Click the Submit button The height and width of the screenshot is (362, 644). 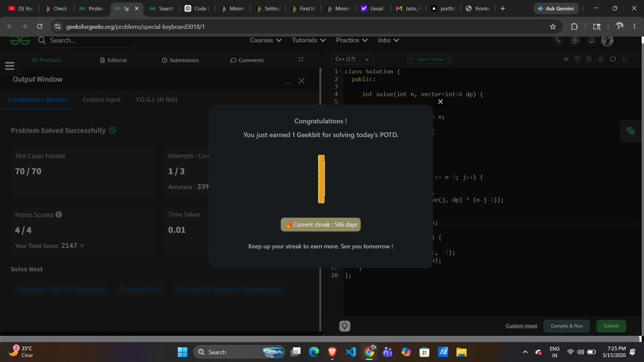click(611, 326)
